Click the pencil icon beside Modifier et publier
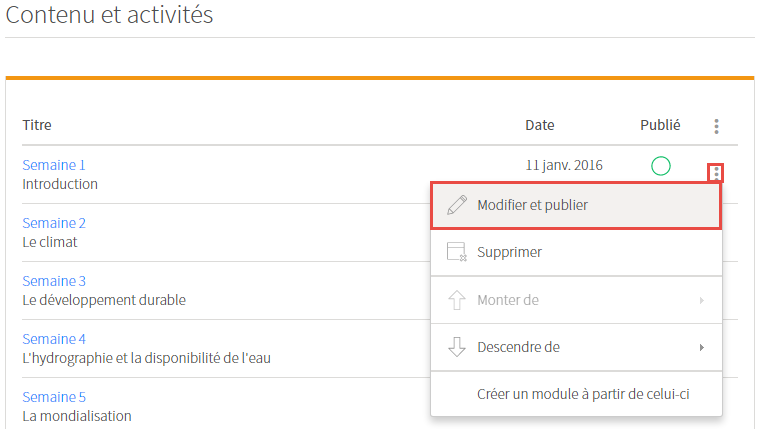 457,205
